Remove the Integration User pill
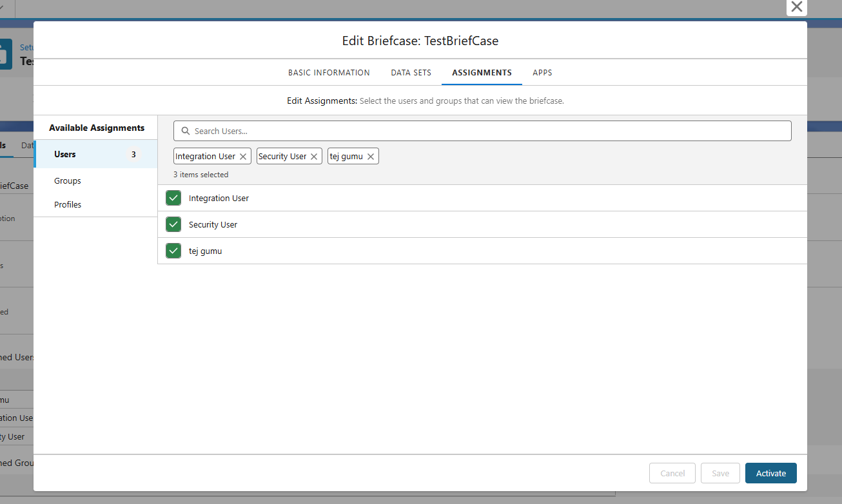 [243, 157]
